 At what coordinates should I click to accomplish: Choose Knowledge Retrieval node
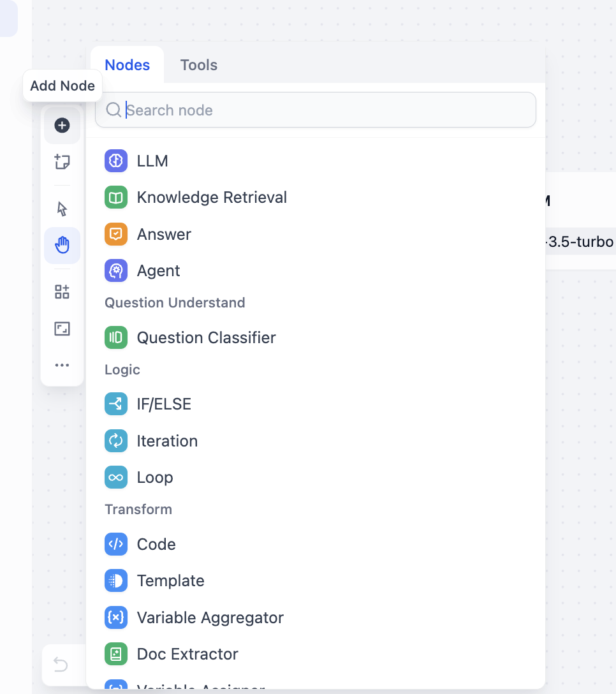pyautogui.click(x=212, y=198)
